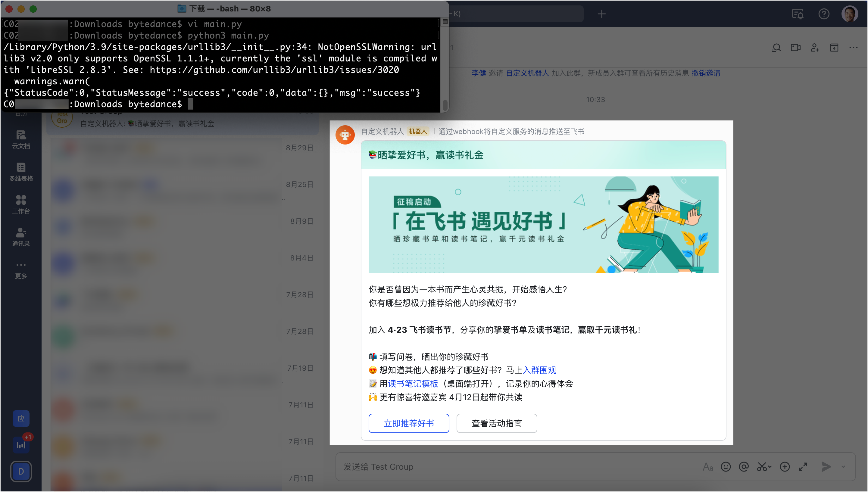This screenshot has width=868, height=492.
Task: Click the 撤销邀请 link
Action: click(705, 73)
